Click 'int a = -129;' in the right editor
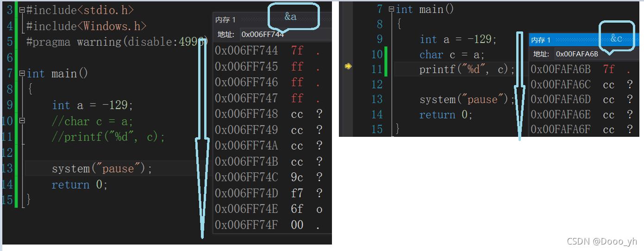644x251 pixels. 458,40
